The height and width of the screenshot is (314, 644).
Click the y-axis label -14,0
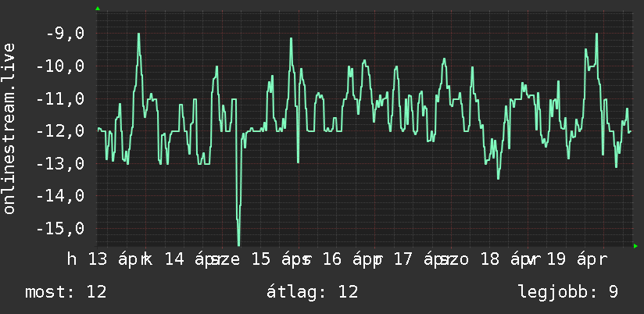(x=61, y=197)
